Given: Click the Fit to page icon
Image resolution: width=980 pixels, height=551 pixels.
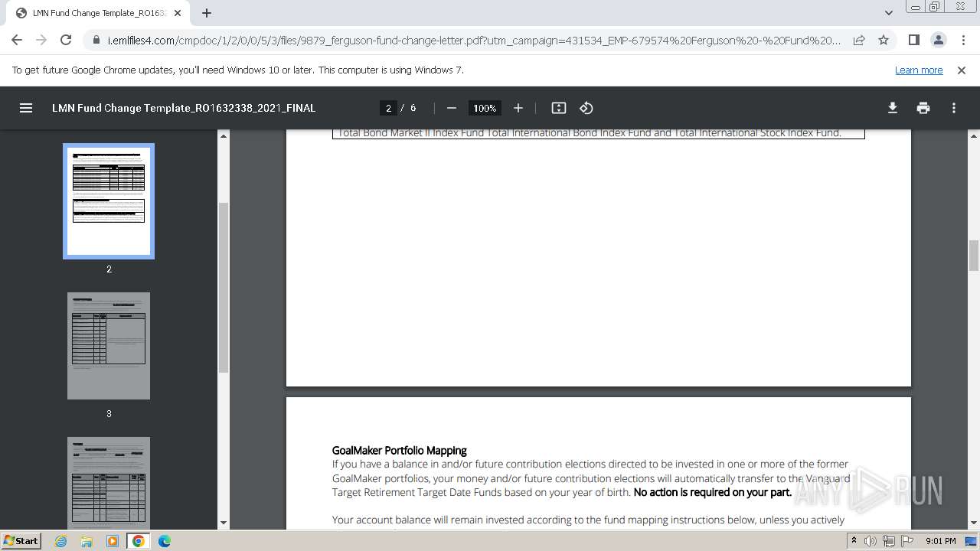Looking at the screenshot, I should [x=559, y=108].
